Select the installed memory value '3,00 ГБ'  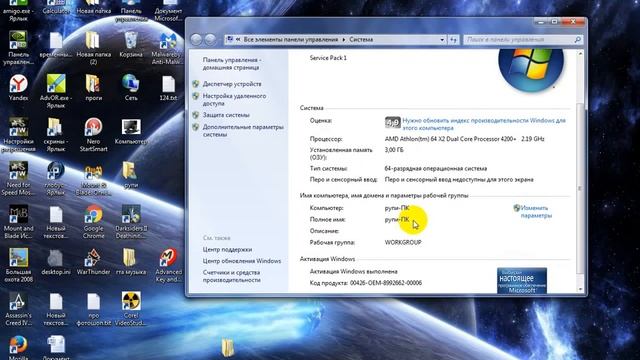[x=394, y=150]
